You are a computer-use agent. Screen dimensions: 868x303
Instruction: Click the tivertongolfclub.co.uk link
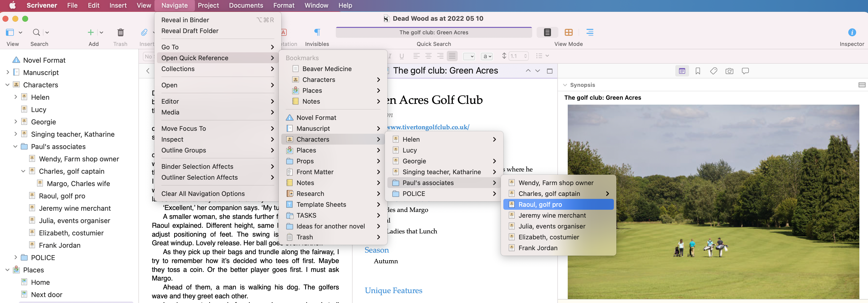pyautogui.click(x=428, y=127)
